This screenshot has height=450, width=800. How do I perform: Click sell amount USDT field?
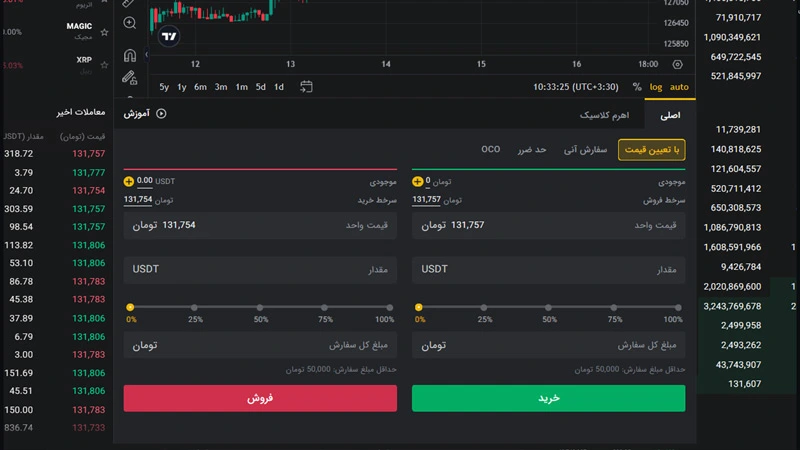pos(260,269)
